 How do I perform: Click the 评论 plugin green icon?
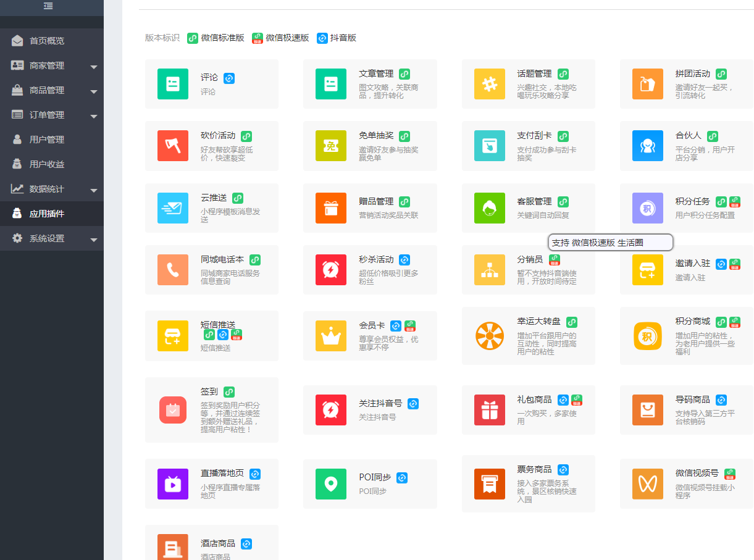point(173,84)
